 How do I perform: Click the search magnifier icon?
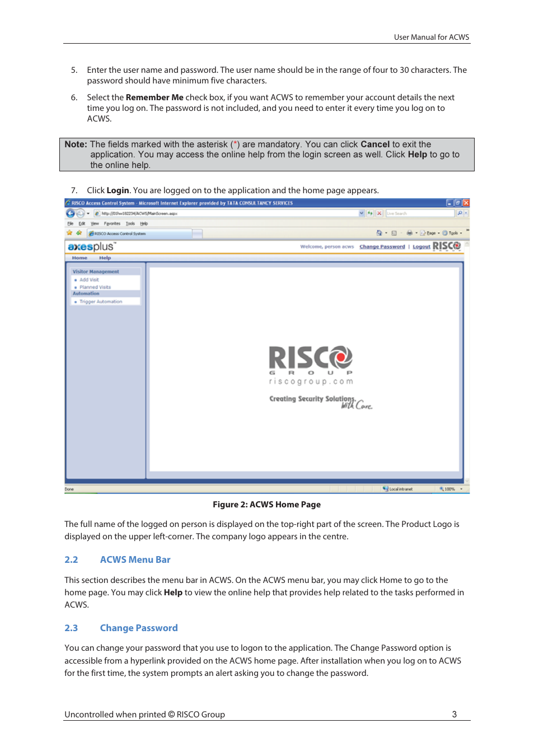pos(460,213)
